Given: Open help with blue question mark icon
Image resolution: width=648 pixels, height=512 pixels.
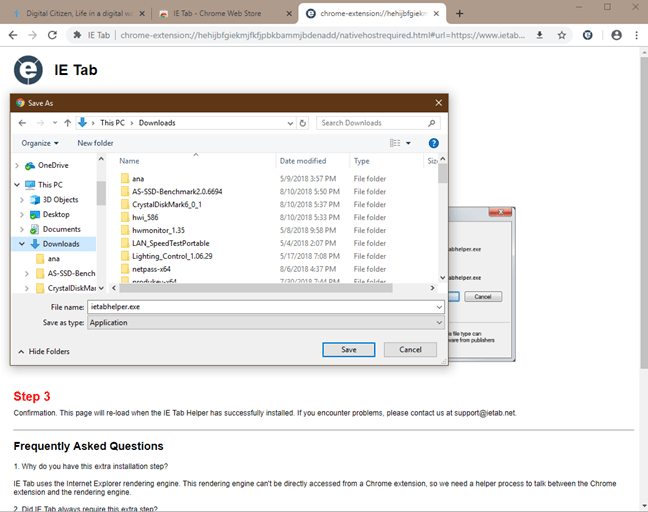Looking at the screenshot, I should coord(434,143).
